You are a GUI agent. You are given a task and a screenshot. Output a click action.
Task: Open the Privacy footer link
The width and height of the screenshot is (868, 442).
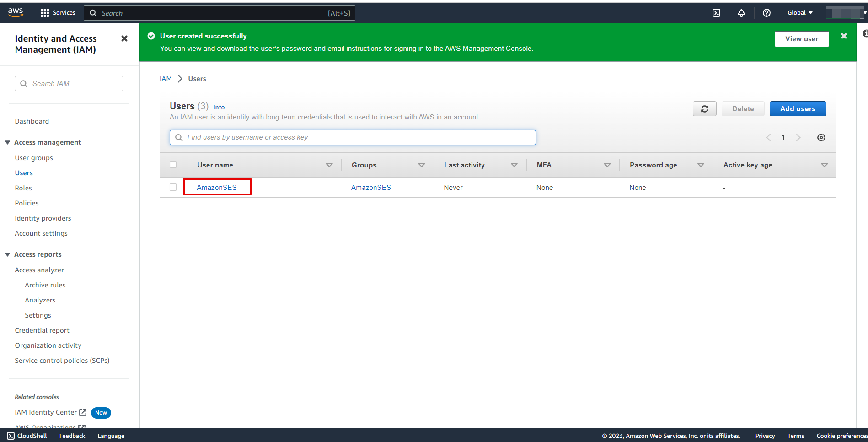(x=765, y=436)
